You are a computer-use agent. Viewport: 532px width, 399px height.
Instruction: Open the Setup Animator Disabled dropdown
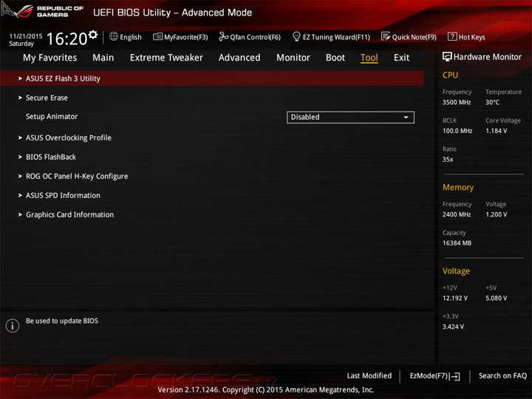pyautogui.click(x=350, y=117)
